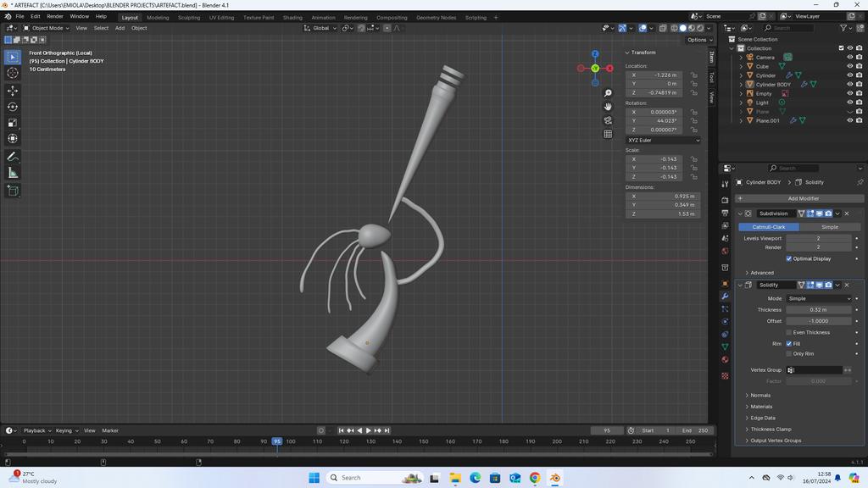Select the Move tool
Viewport: 868px width, 488px height.
pyautogui.click(x=13, y=90)
